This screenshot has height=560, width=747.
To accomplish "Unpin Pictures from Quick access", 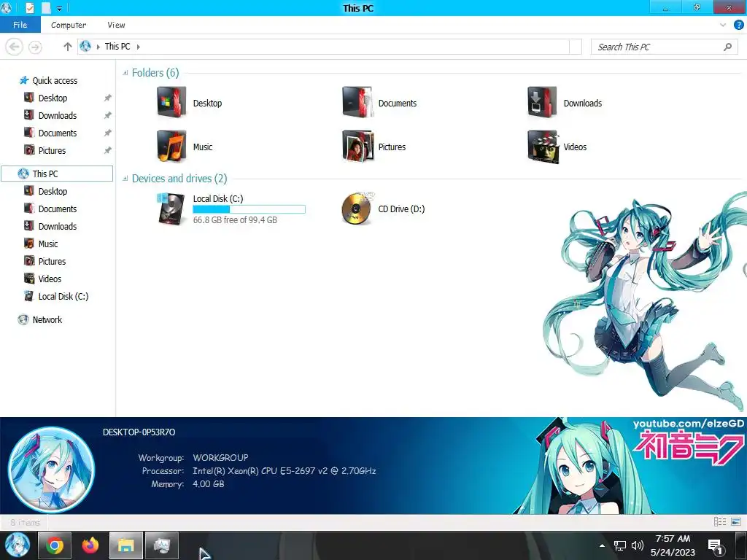I will [108, 150].
